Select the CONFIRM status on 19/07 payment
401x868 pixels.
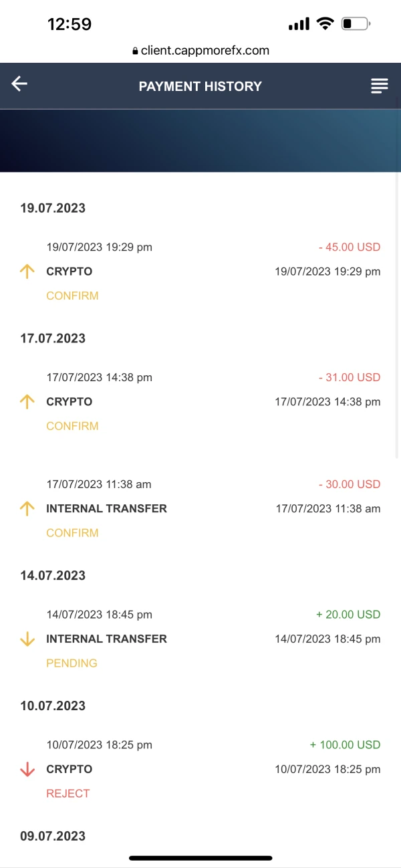point(72,296)
